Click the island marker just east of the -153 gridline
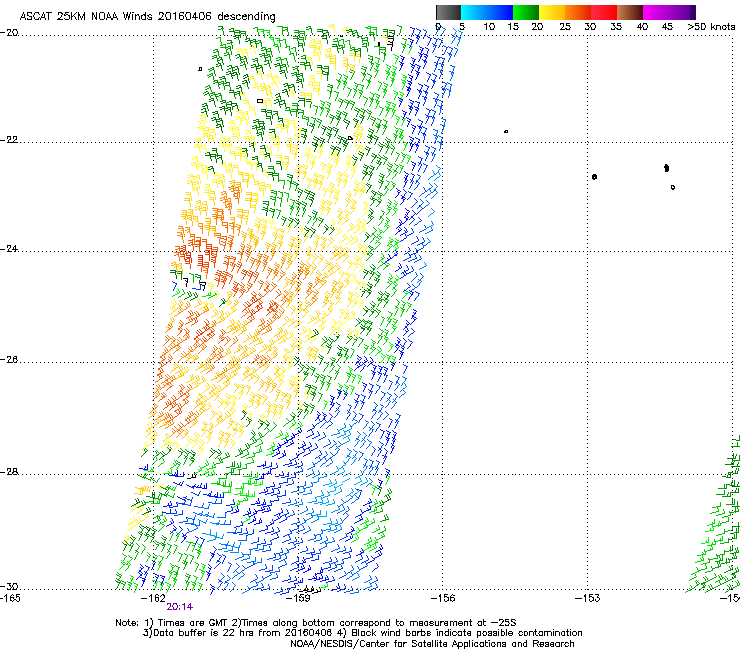 [x=595, y=177]
